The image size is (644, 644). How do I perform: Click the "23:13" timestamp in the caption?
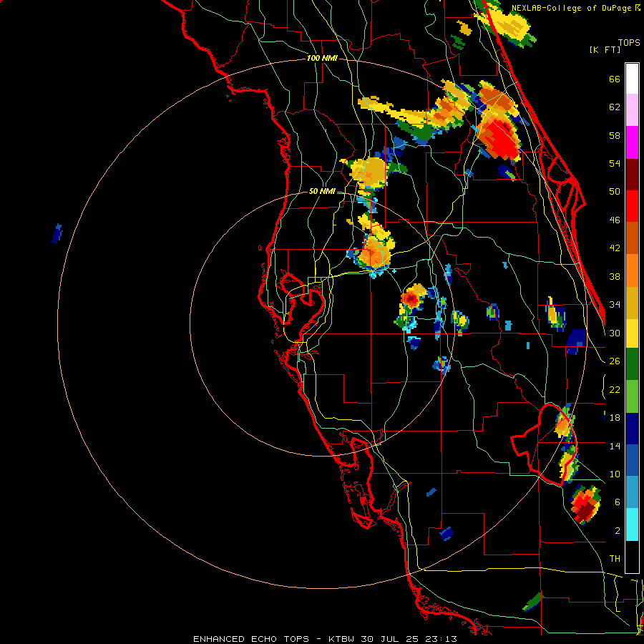click(441, 639)
